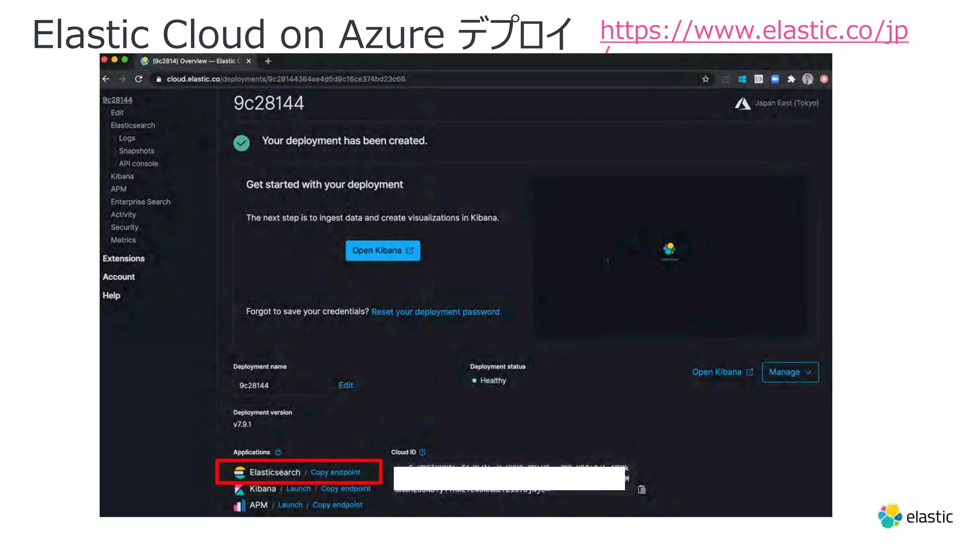Open Account in the sidebar
This screenshot has width=980, height=551.
coord(119,277)
